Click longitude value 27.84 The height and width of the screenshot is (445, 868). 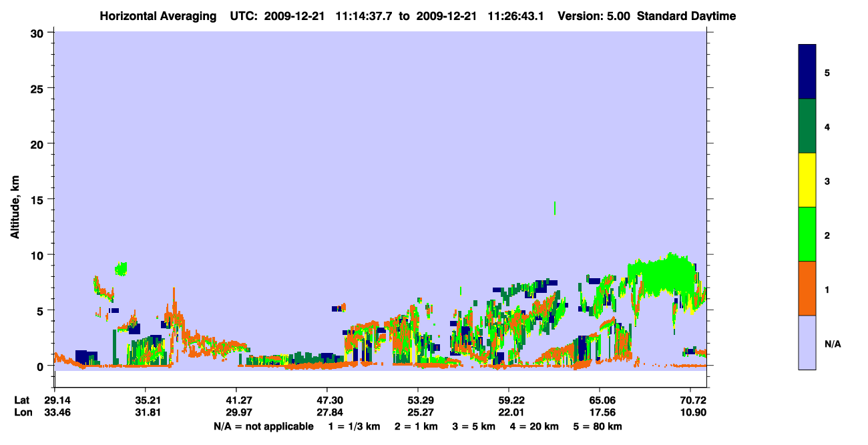point(327,412)
